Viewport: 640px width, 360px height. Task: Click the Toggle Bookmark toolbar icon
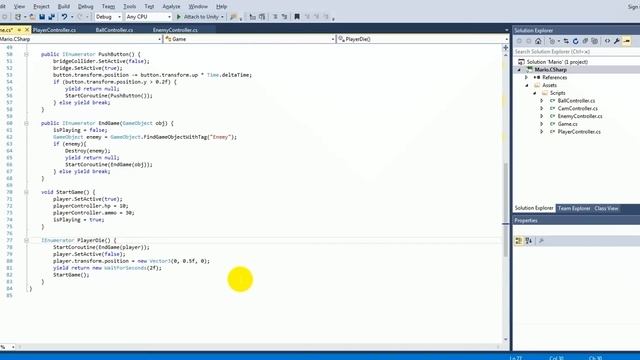click(x=297, y=17)
